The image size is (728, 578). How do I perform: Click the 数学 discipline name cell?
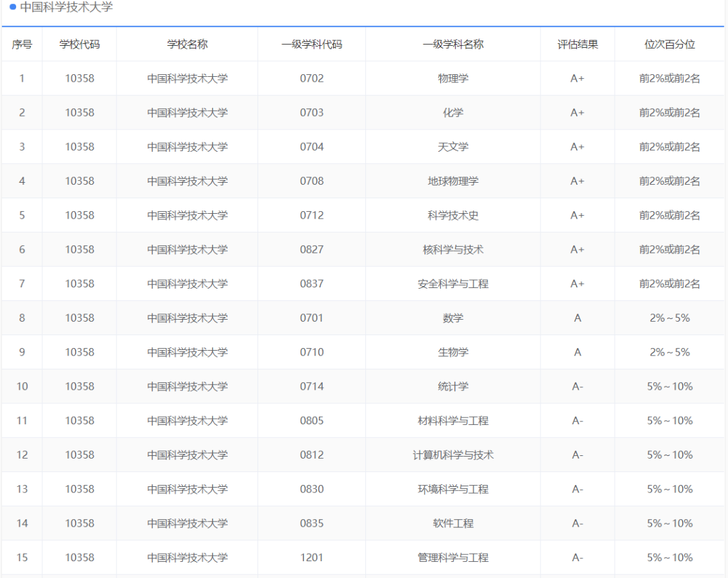point(453,318)
